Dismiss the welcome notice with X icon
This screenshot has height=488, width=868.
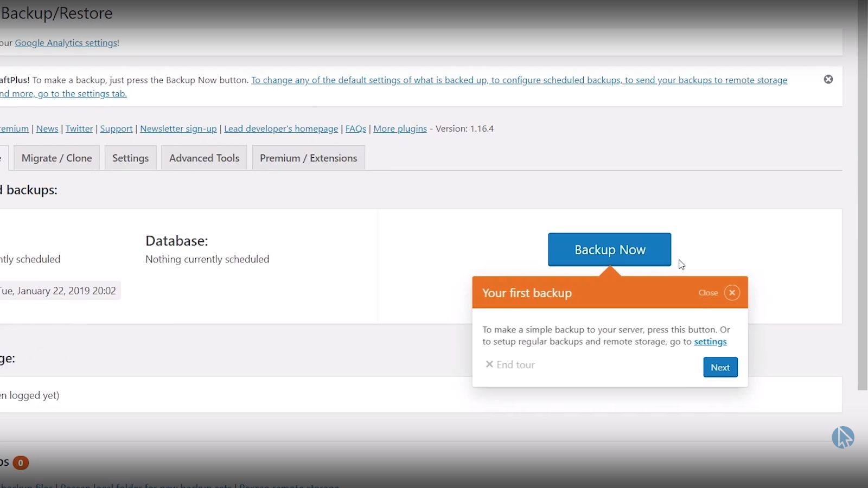tap(828, 79)
